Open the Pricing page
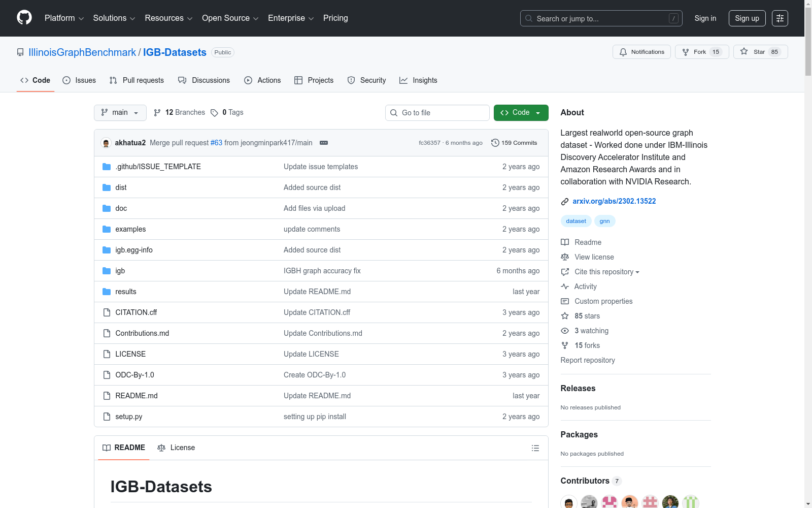Screen dimensions: 812x508 [x=335, y=18]
